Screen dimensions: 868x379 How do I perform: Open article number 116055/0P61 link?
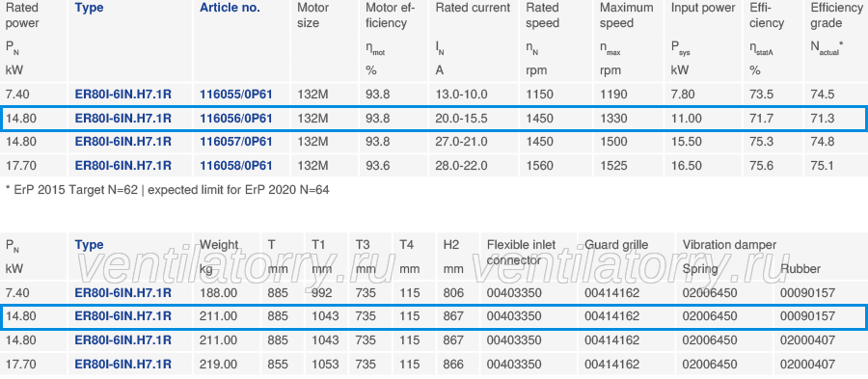tap(236, 95)
